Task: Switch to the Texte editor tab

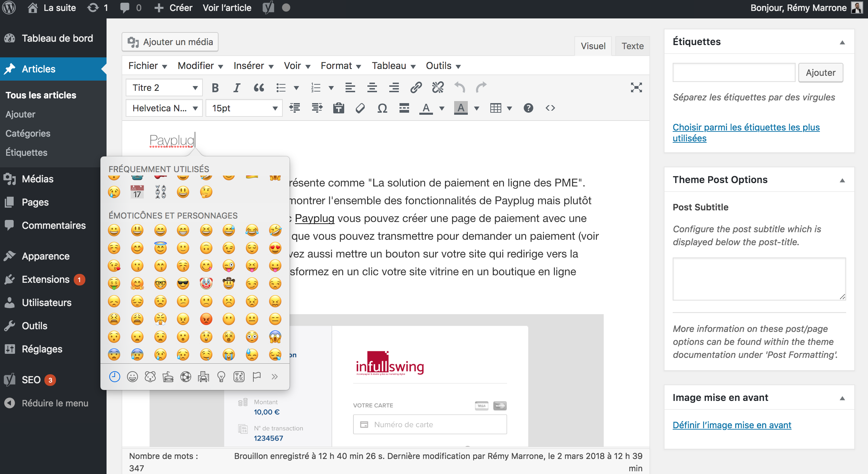Action: tap(632, 46)
